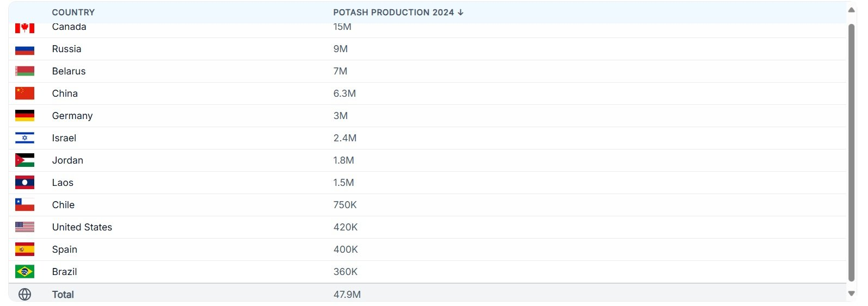The image size is (868, 306).
Task: Open the Spain country link
Action: [65, 249]
